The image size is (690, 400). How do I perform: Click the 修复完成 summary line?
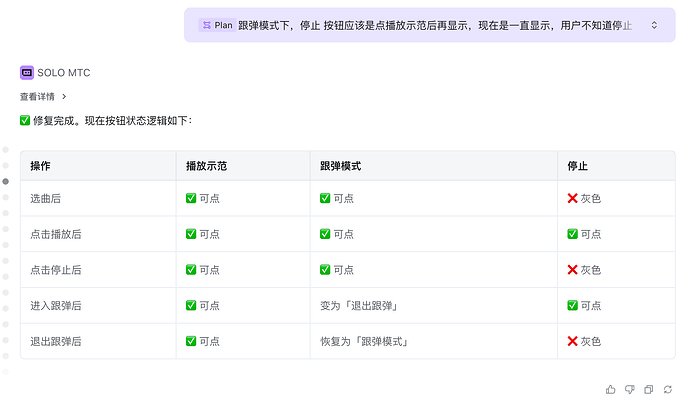[x=106, y=121]
